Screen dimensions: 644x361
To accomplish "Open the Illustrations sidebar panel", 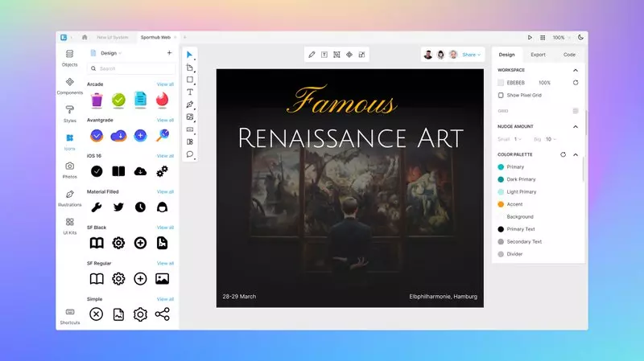I will (69, 198).
